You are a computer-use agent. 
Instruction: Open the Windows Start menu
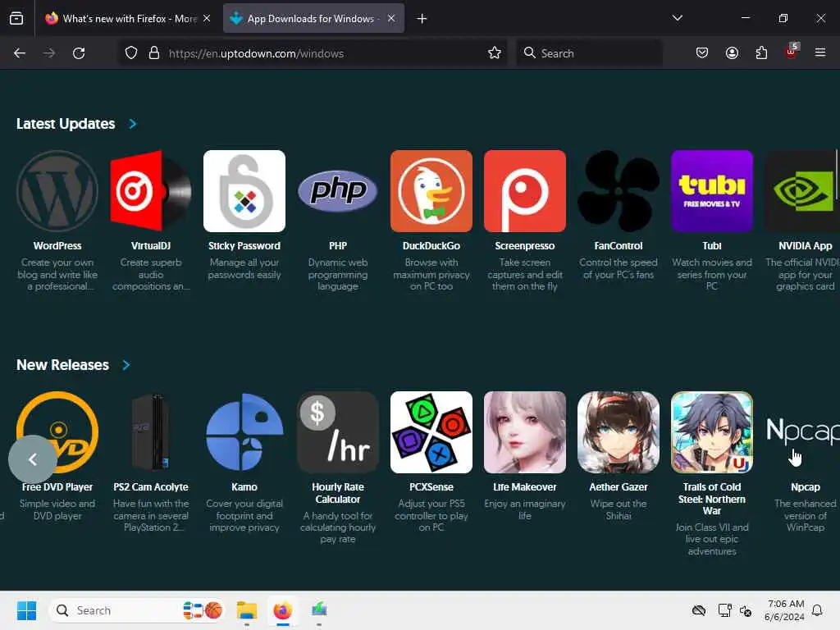26,610
